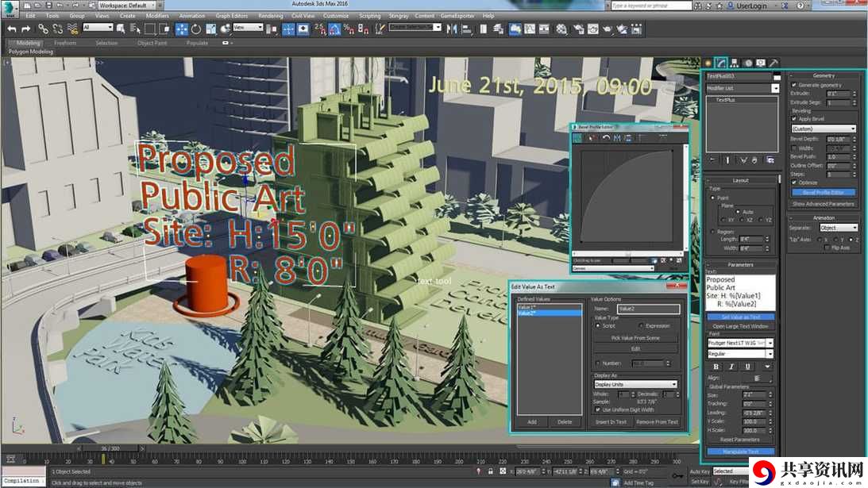Click the Open Large Text Window button
Viewport: 868px width, 488px height.
[x=741, y=326]
